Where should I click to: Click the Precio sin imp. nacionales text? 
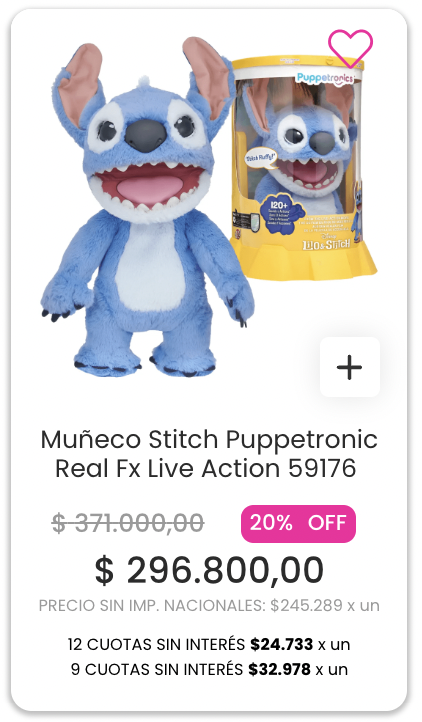pos(209,606)
